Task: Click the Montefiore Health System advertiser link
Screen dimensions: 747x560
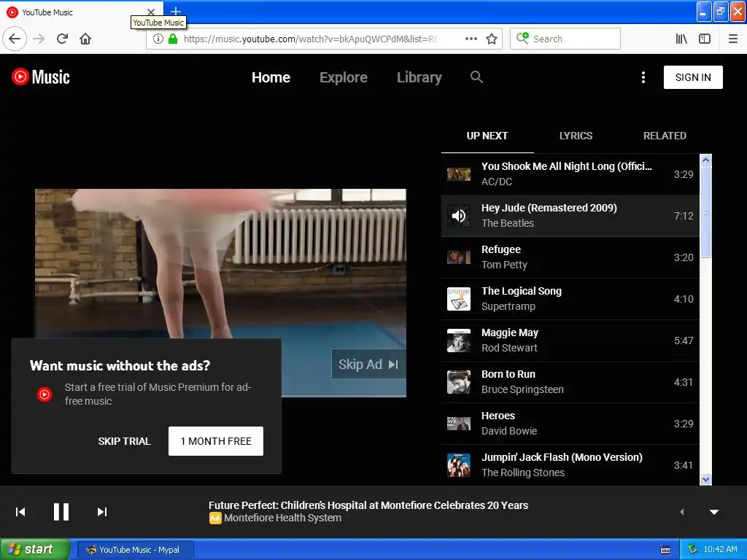Action: pyautogui.click(x=282, y=518)
